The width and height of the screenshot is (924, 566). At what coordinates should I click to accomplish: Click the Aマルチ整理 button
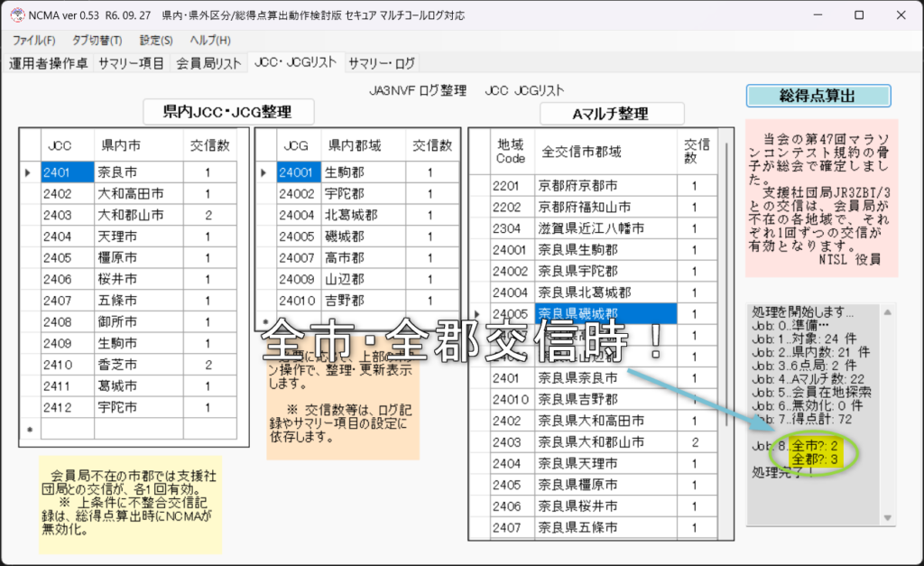(x=611, y=114)
